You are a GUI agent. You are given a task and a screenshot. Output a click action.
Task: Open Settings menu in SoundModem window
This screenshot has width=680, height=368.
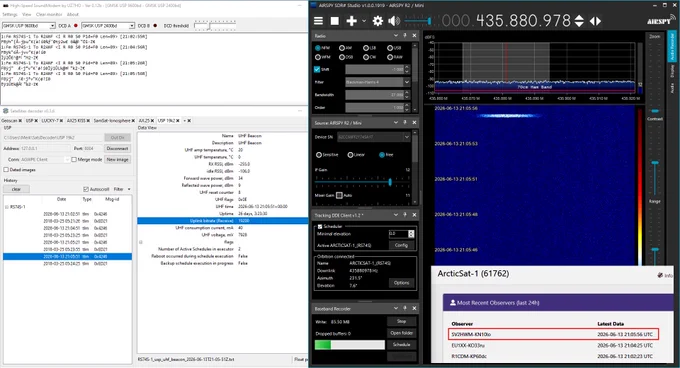pos(10,14)
